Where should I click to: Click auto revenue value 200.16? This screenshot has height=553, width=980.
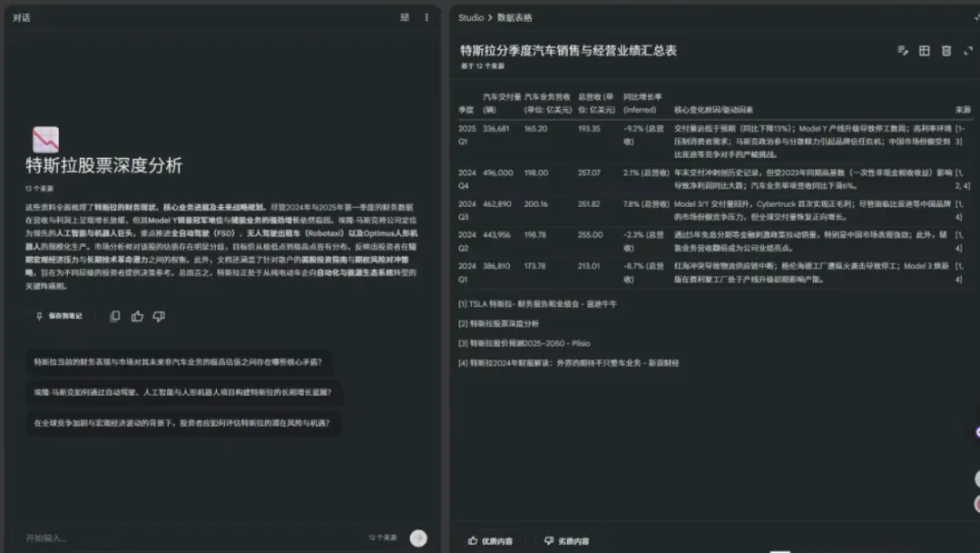(x=535, y=203)
